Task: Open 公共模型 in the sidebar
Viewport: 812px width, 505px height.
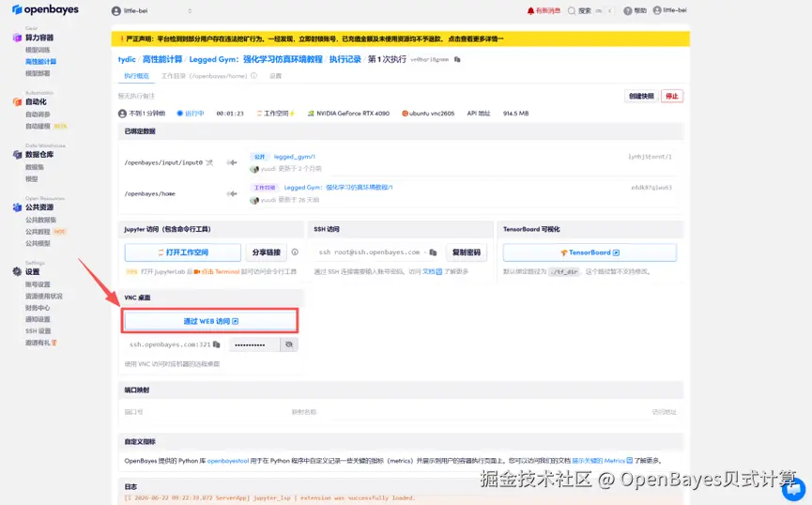Action: pos(38,243)
